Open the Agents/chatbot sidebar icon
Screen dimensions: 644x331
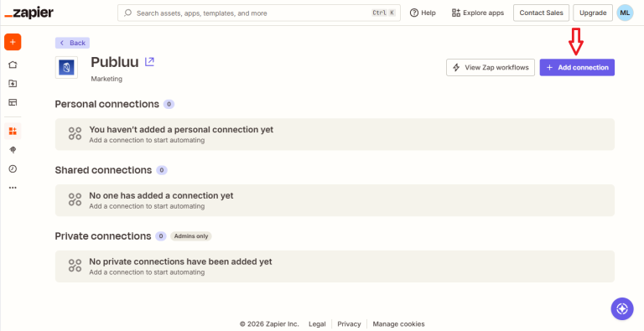click(13, 150)
